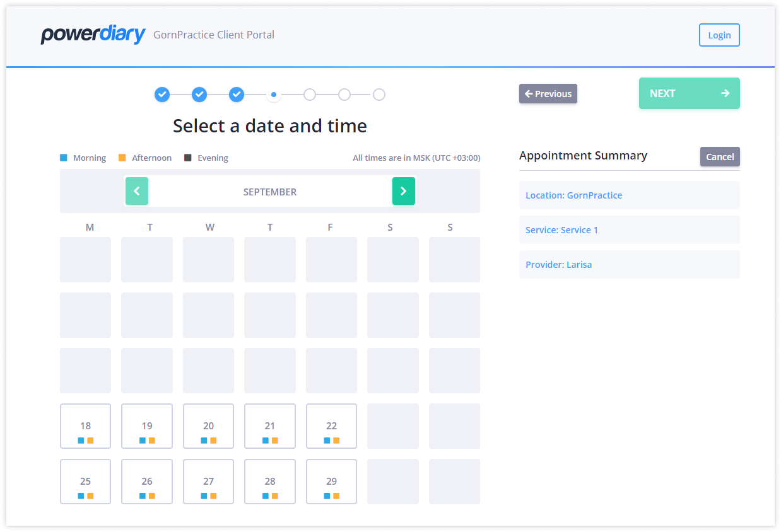The height and width of the screenshot is (532, 781).
Task: Proceed with the NEXT button
Action: point(690,93)
